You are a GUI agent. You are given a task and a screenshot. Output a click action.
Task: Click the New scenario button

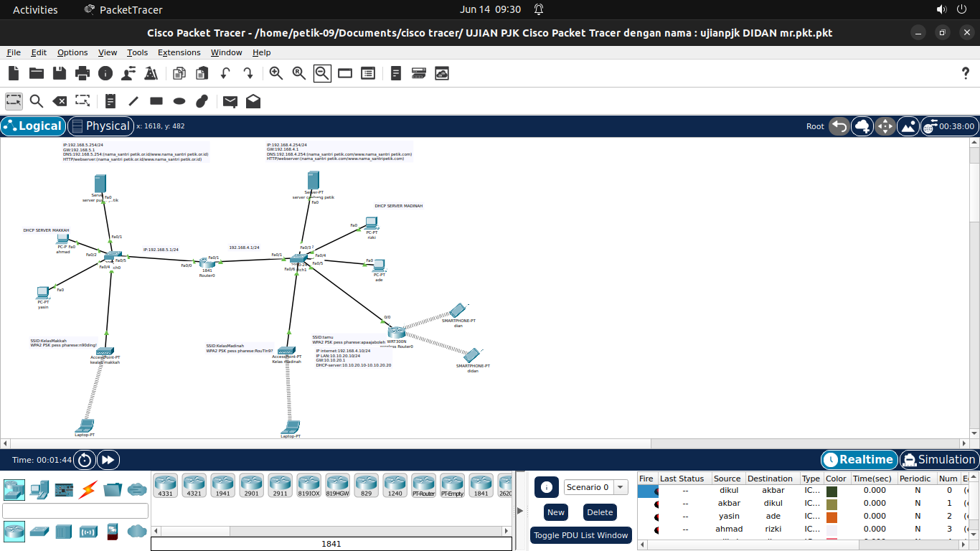[556, 512]
